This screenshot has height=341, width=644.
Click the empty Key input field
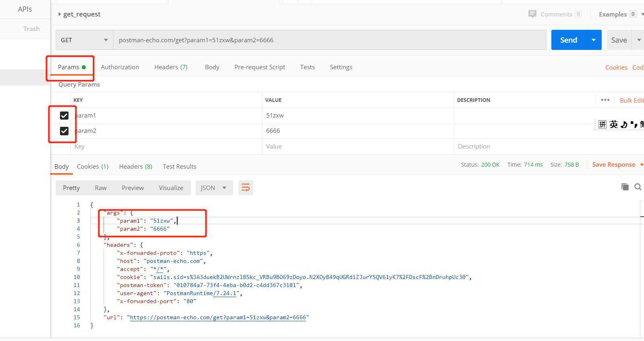click(167, 147)
